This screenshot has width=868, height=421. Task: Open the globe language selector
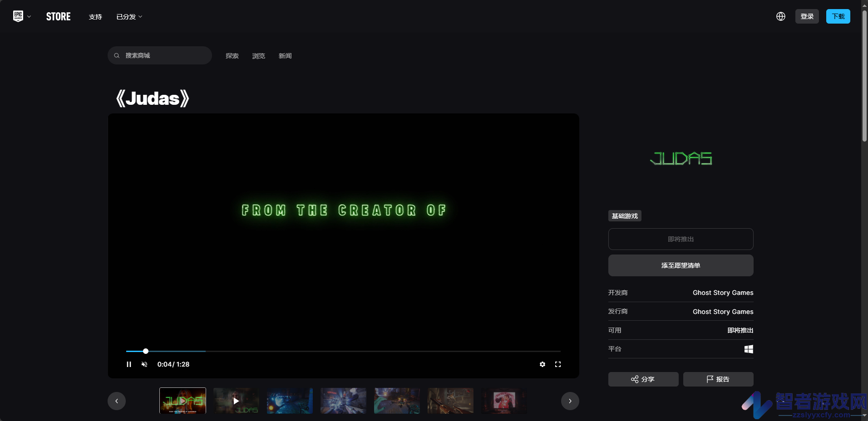tap(781, 16)
